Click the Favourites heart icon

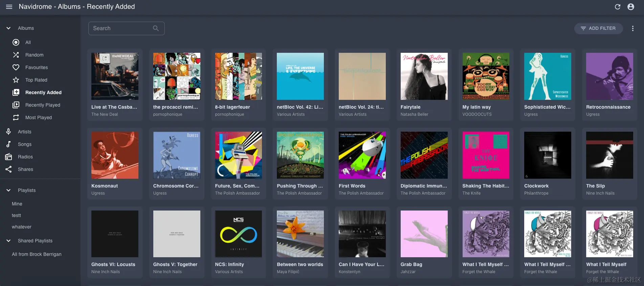point(16,67)
